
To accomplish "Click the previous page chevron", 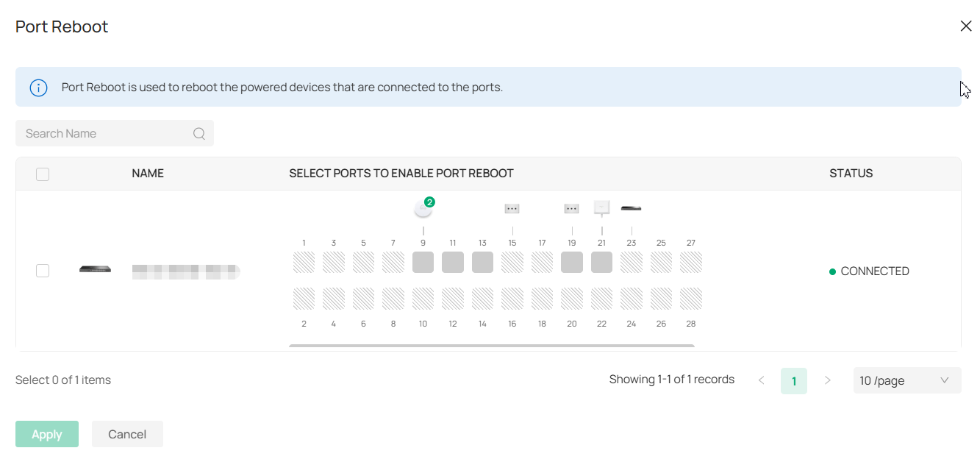I will tap(762, 380).
